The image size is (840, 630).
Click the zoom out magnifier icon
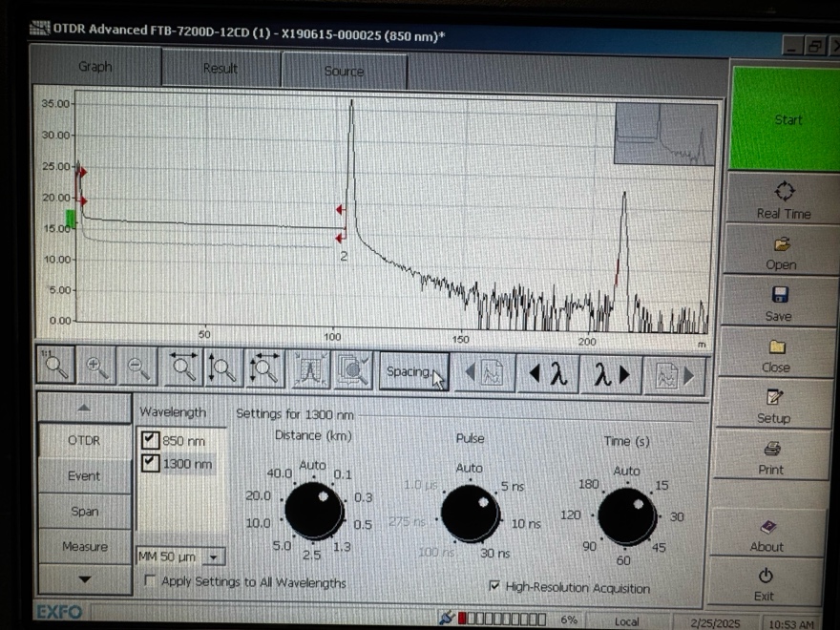point(138,367)
